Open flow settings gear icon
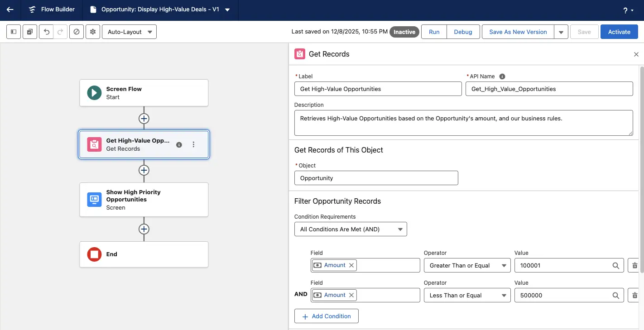Image resolution: width=644 pixels, height=330 pixels. [x=93, y=32]
